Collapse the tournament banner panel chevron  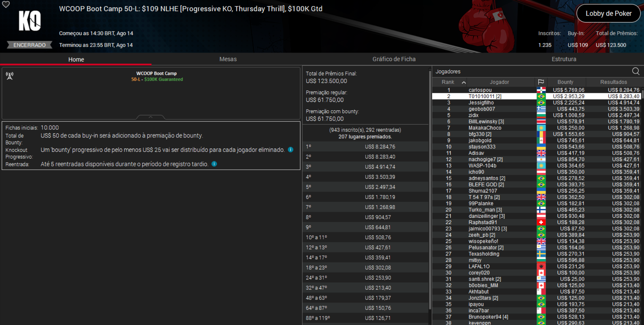[x=151, y=117]
